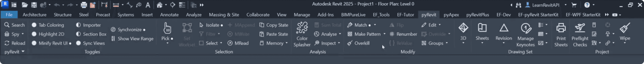Show more ribbon tabs overflow arrows
Screen dimensions: 644x64
click(607, 15)
